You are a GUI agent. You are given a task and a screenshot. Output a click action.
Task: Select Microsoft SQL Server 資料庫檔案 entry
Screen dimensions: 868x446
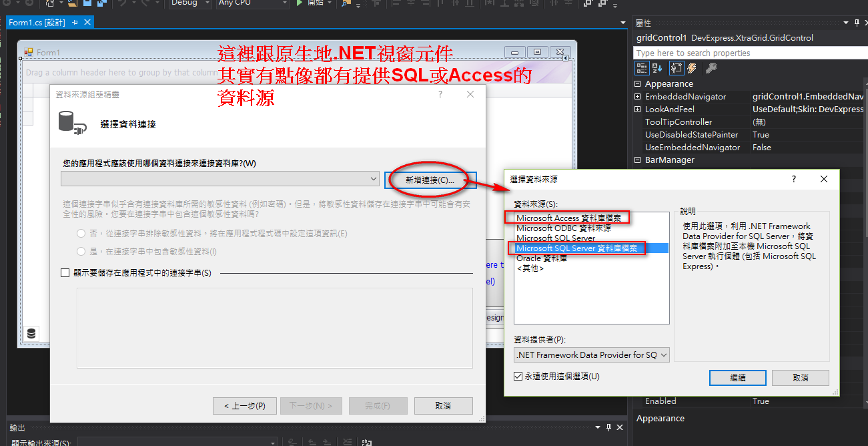(x=592, y=248)
